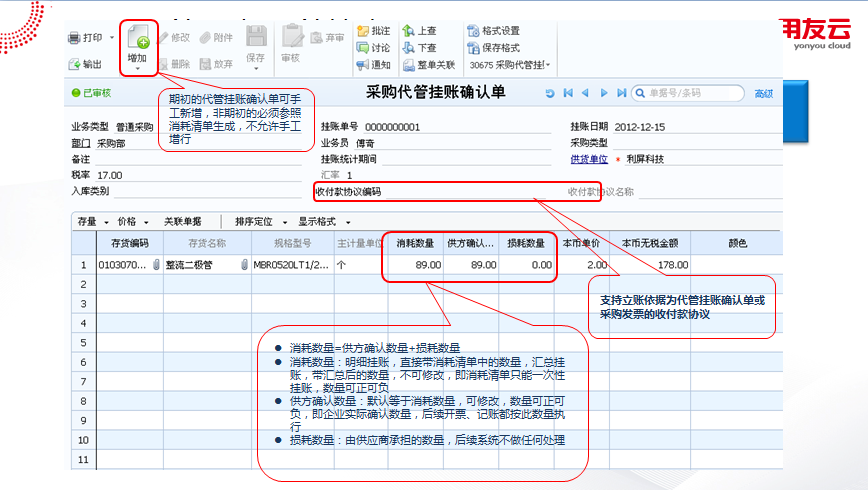Click the refresh icon beside navigation arrows
Viewport: 868px width, 490px height.
(550, 93)
